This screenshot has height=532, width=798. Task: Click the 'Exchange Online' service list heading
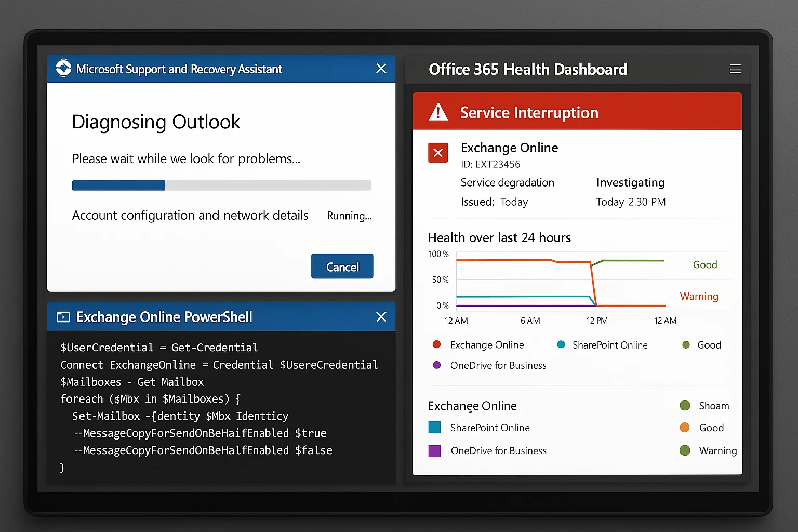(x=472, y=406)
